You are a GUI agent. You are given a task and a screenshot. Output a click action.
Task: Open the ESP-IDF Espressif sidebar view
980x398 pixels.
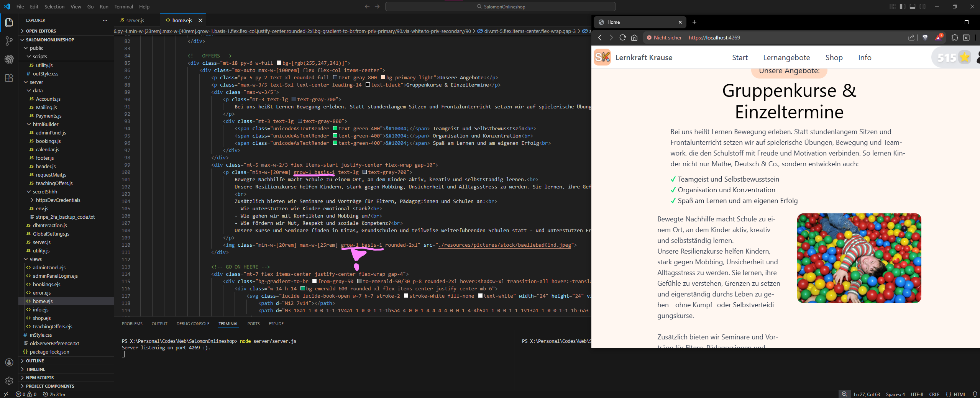pos(9,59)
